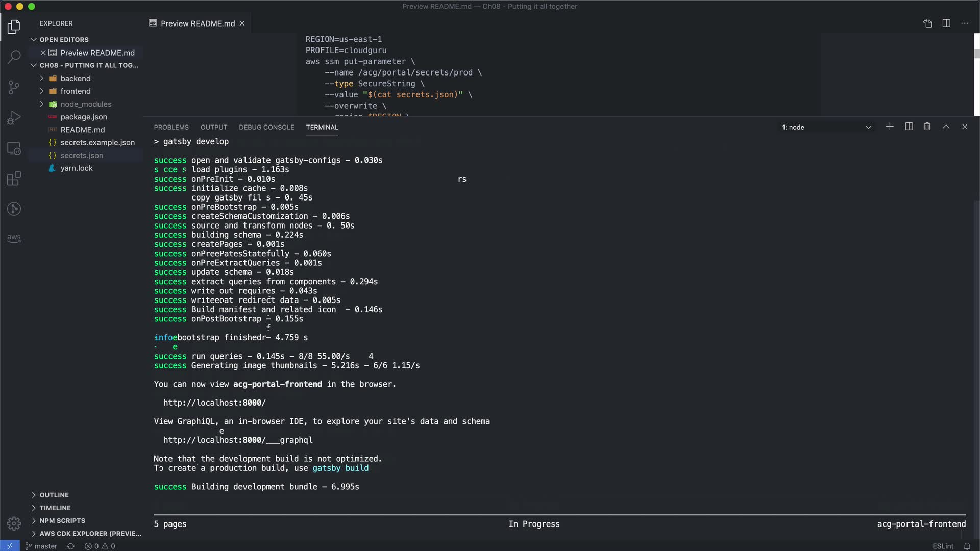Viewport: 980px width, 551px height.
Task: Open the AWS toolkit panel
Action: (14, 238)
